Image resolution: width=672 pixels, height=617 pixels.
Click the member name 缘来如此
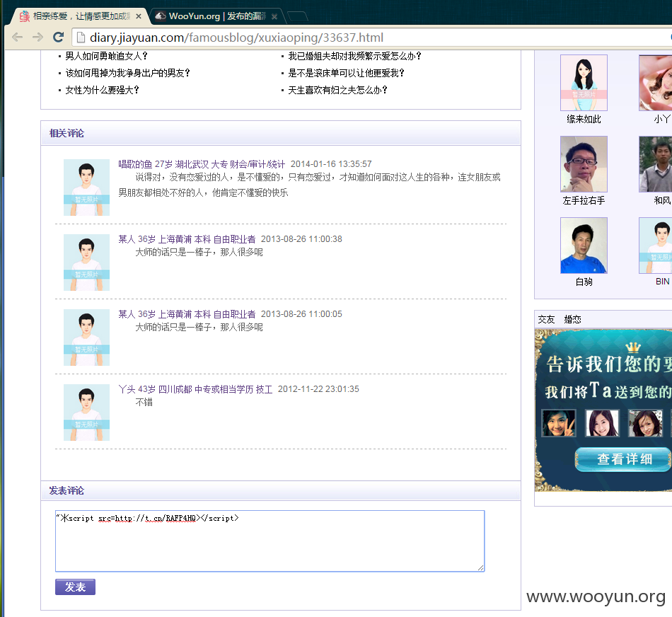click(x=584, y=119)
